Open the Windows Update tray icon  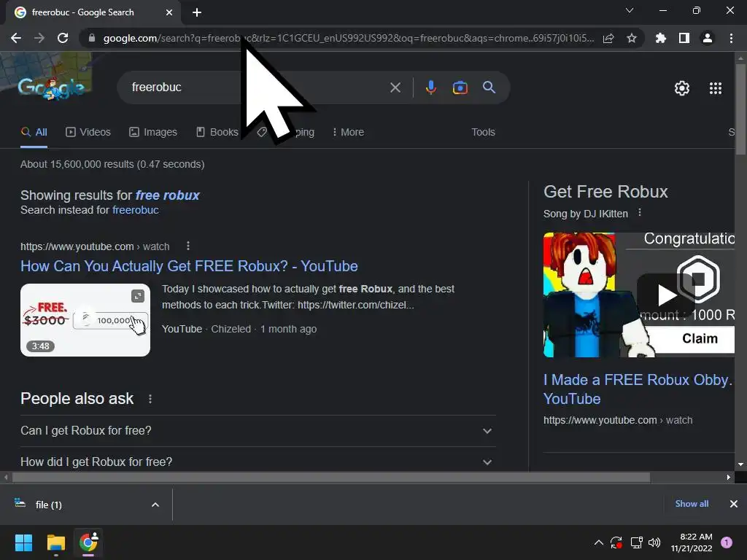(616, 542)
